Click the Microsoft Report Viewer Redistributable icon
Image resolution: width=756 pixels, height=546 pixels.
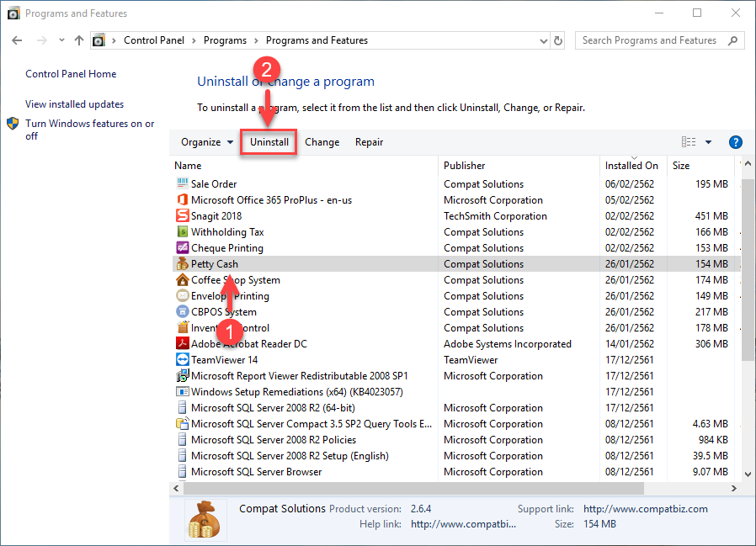pyautogui.click(x=182, y=375)
